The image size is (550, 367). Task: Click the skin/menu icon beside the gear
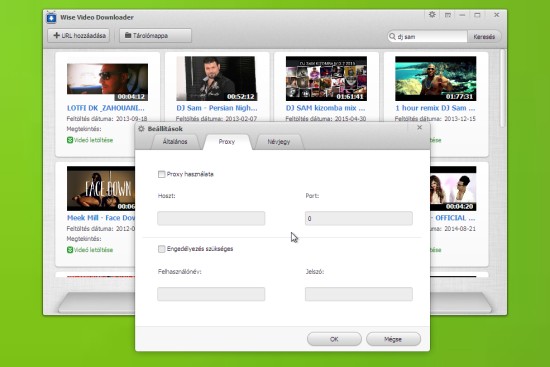448,15
